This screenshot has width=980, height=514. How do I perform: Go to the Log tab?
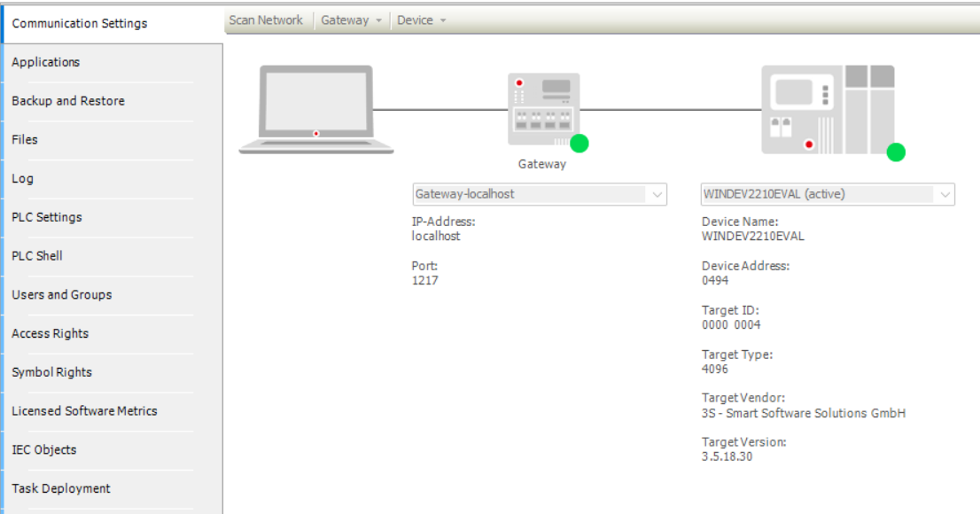[x=23, y=178]
